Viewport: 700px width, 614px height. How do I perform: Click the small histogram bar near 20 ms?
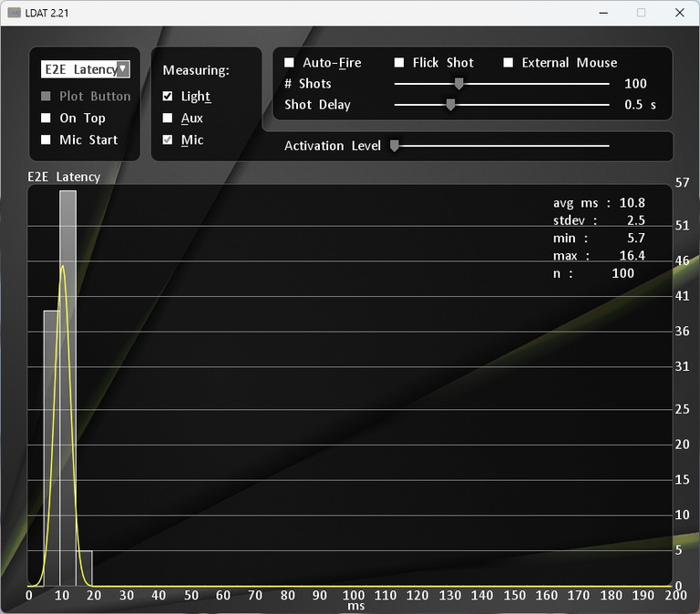[x=85, y=568]
